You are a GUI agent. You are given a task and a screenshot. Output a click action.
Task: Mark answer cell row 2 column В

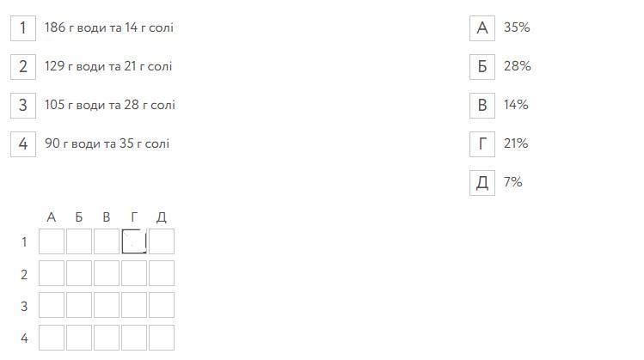[107, 273]
